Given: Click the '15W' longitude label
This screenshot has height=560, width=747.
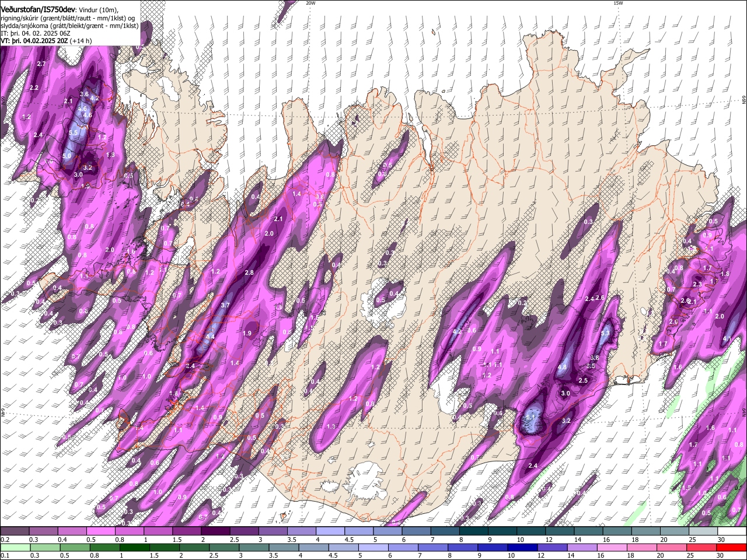Looking at the screenshot, I should (618, 3).
